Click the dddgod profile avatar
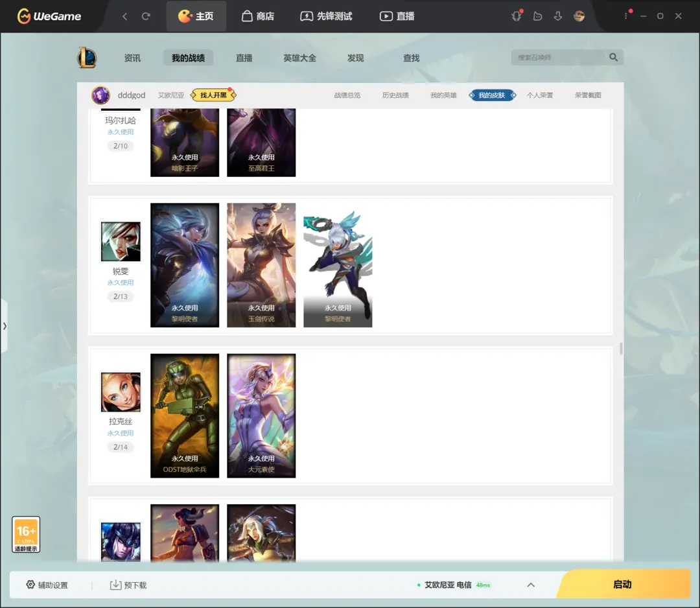Viewport: 700px width, 608px height. 101,95
